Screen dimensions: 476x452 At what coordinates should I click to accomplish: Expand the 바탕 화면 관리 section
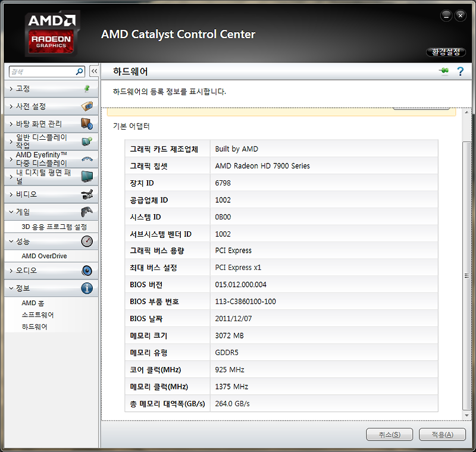[x=11, y=124]
